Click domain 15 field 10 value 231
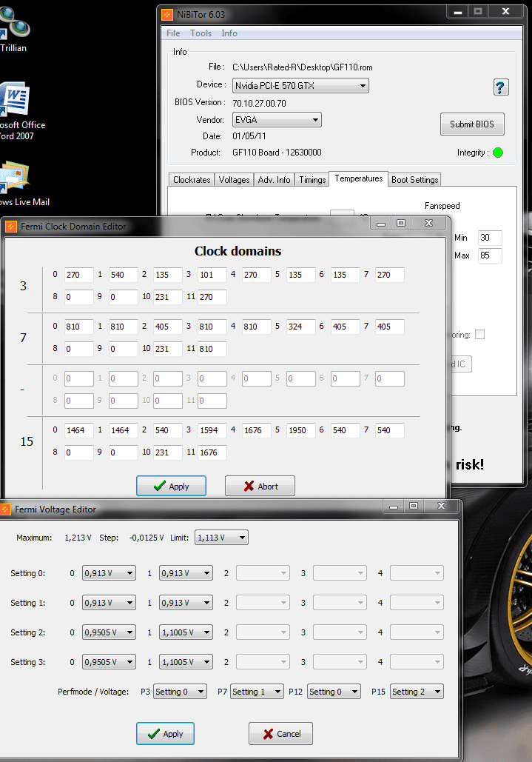532x762 pixels. pyautogui.click(x=168, y=452)
